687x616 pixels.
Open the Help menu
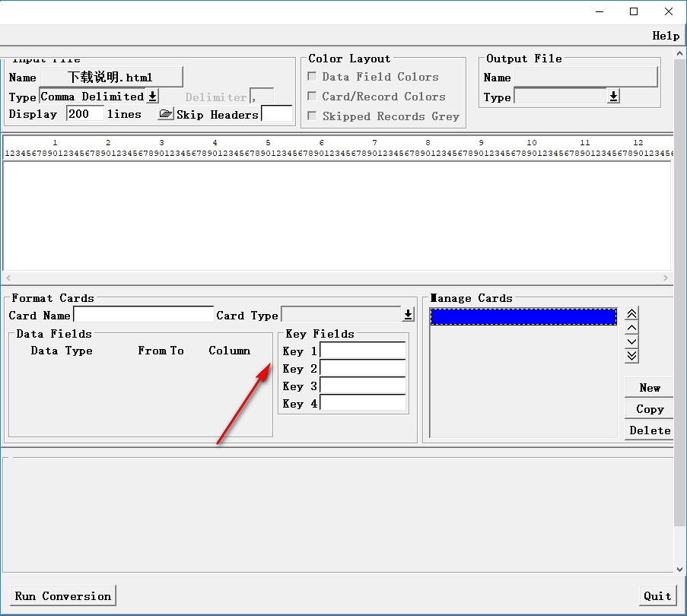(x=666, y=36)
